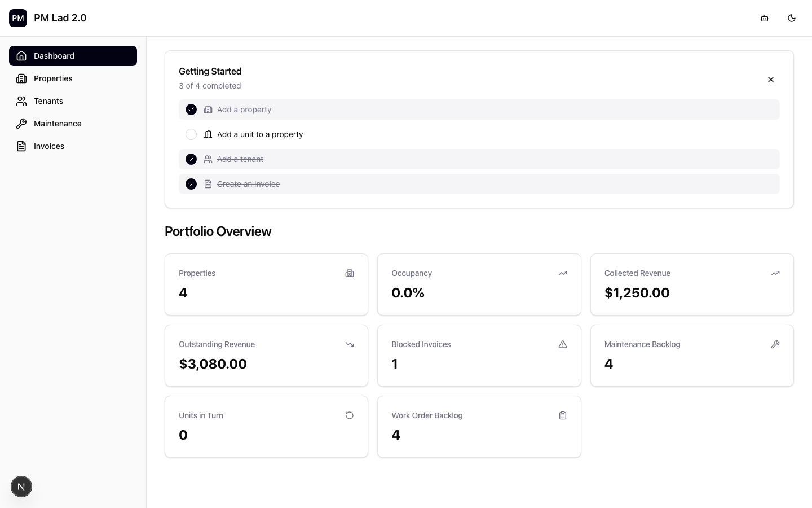Click the $3,080.00 outstanding revenue value
This screenshot has width=812, height=508.
[x=213, y=364]
